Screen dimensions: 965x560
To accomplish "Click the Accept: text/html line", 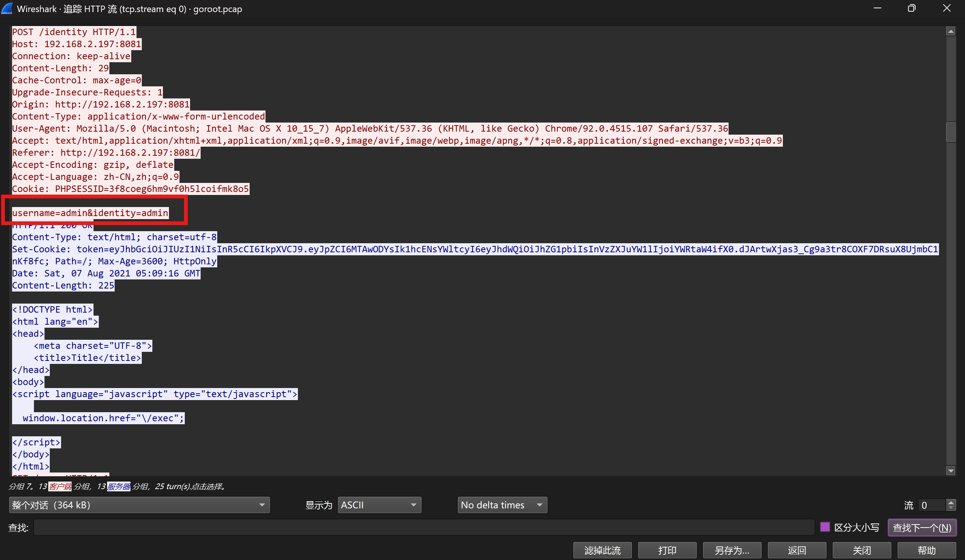I will 397,141.
